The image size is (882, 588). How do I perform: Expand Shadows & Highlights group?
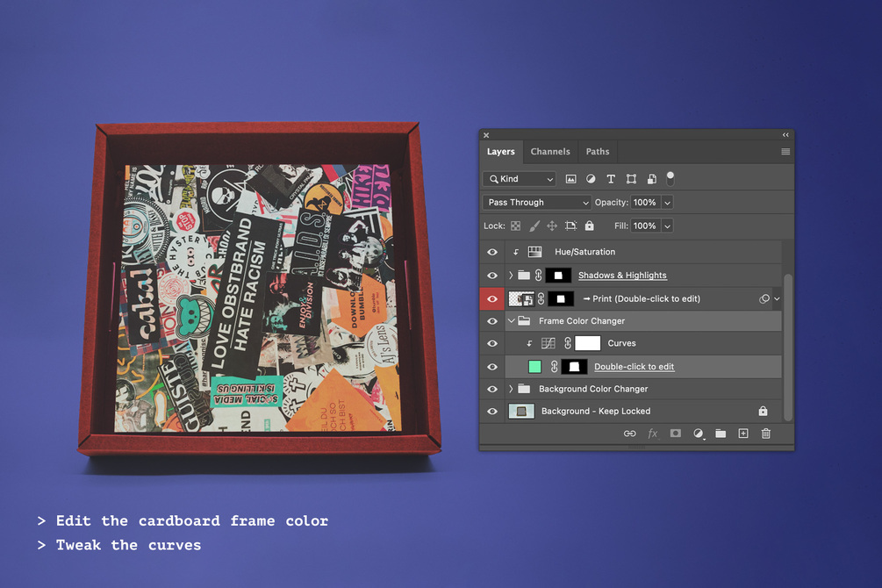click(x=511, y=276)
